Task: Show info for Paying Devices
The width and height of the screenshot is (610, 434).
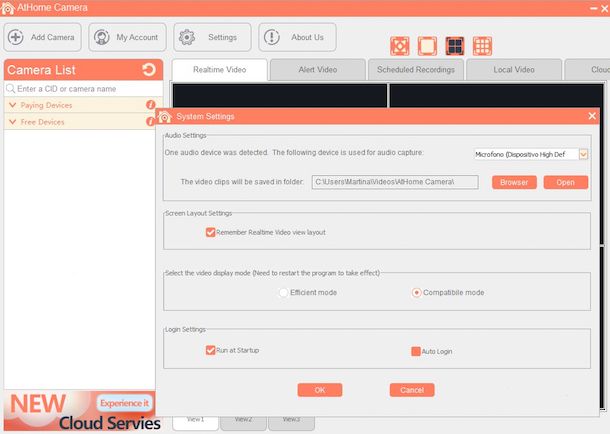Action: tap(151, 105)
